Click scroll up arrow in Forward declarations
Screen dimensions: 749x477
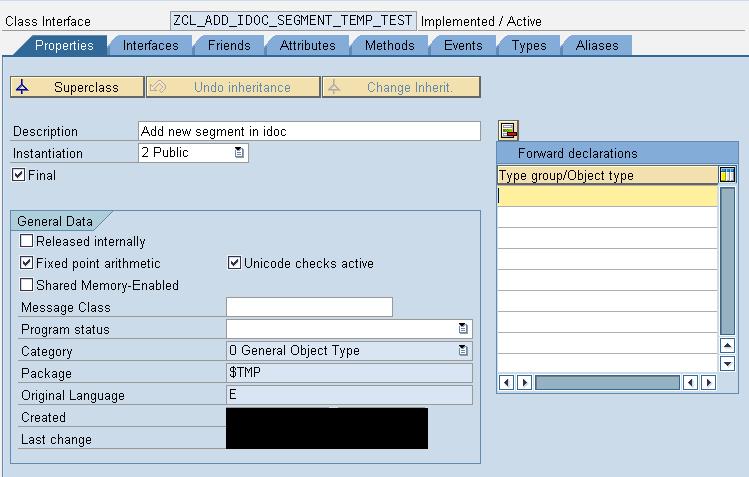pyautogui.click(x=727, y=345)
